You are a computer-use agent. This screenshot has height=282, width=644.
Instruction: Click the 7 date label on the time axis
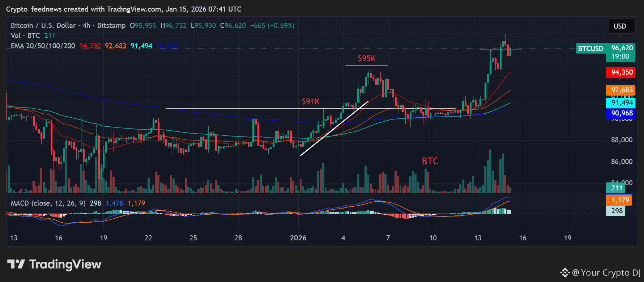point(388,238)
